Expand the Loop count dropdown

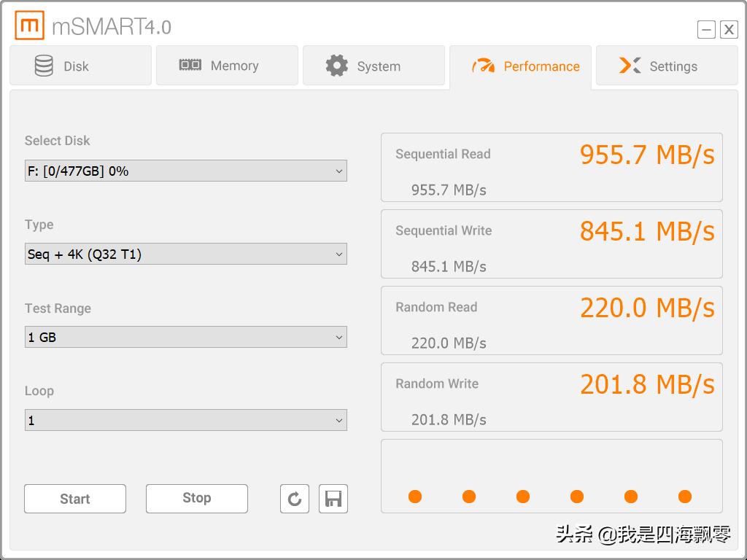[x=185, y=421]
